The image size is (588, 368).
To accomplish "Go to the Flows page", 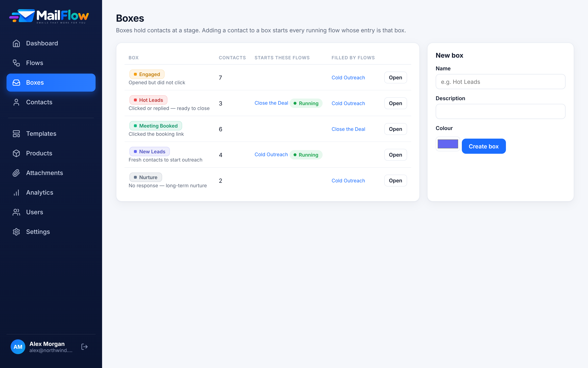I will click(x=51, y=63).
